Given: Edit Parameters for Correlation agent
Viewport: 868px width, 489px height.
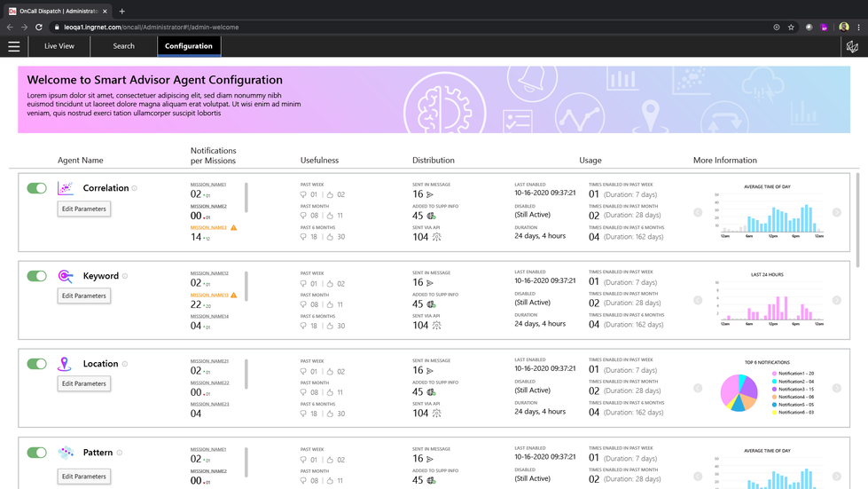Looking at the screenshot, I should 83,209.
